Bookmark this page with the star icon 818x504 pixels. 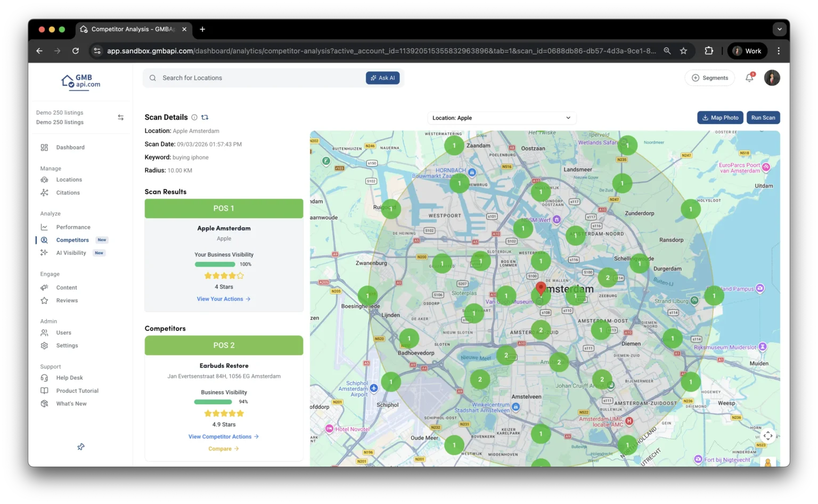click(683, 51)
